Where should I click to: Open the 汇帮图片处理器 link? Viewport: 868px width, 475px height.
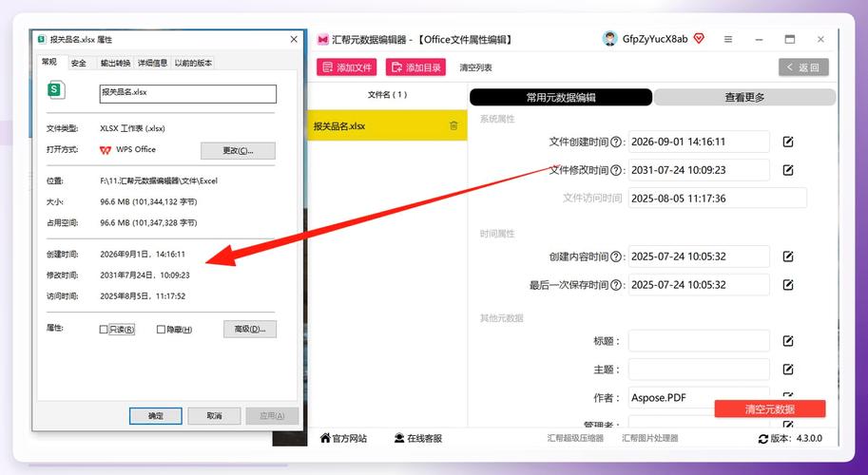click(x=650, y=438)
